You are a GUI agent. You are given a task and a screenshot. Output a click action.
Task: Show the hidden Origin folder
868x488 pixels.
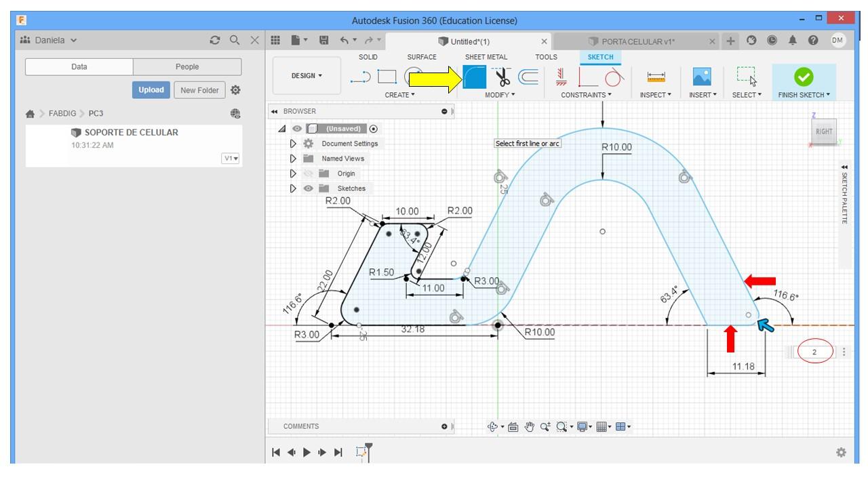308,174
